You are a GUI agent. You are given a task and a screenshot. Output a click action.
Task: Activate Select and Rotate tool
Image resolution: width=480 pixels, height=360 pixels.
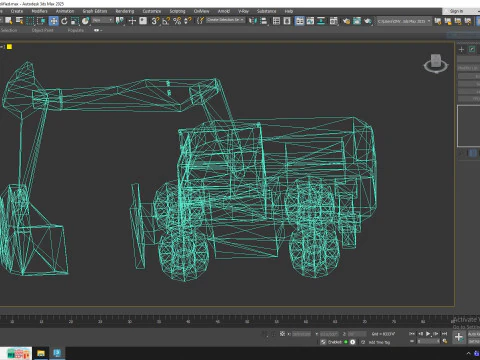tap(64, 21)
